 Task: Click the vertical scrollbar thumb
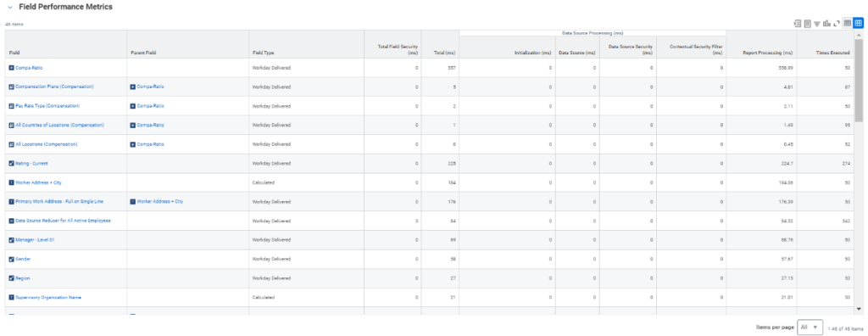[x=859, y=81]
